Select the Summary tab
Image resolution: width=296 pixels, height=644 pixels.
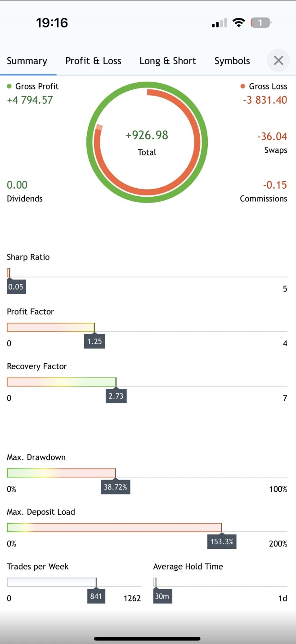(27, 61)
